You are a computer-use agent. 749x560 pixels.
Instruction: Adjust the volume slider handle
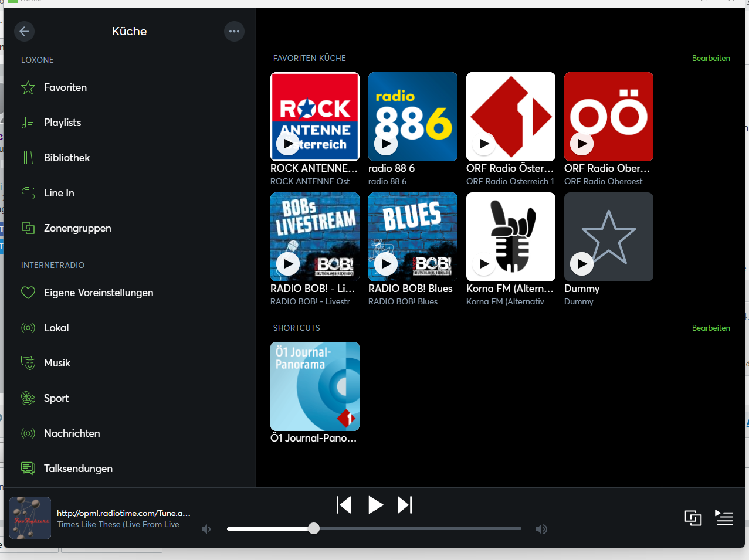314,529
